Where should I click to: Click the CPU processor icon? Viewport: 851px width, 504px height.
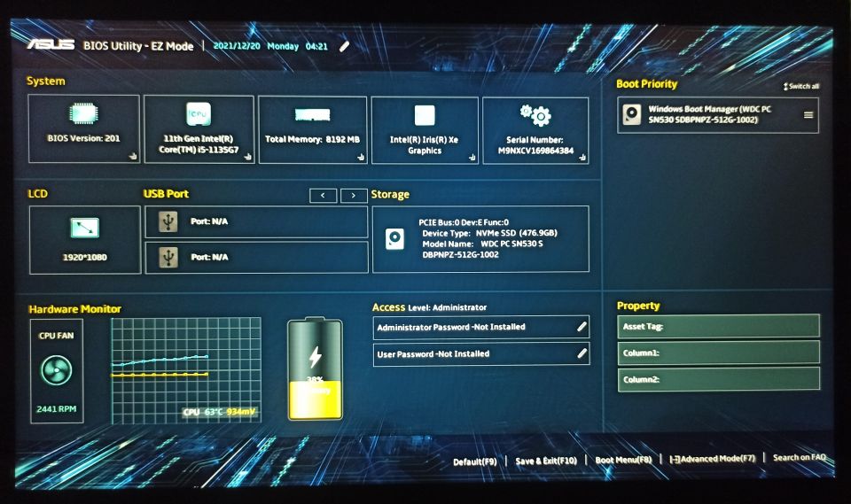click(x=198, y=114)
